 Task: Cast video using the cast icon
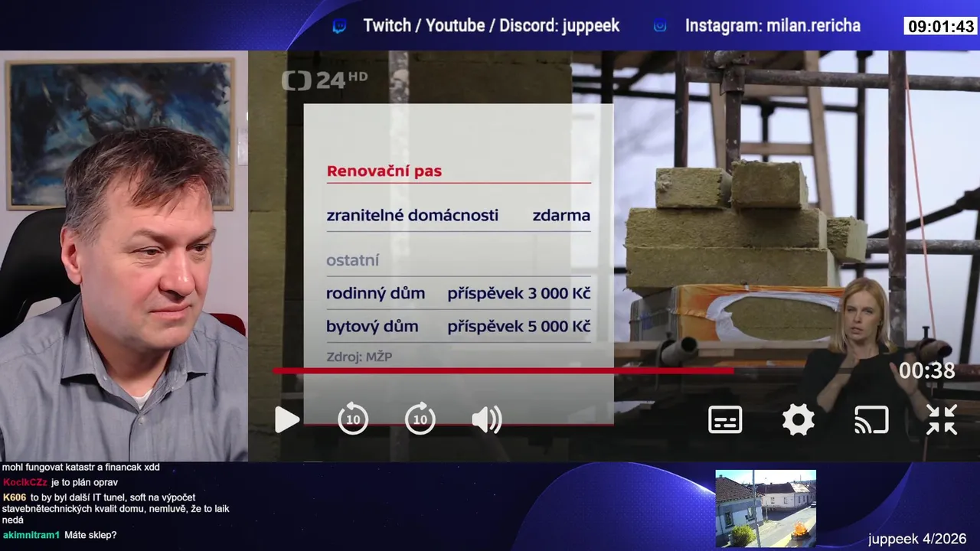(871, 419)
